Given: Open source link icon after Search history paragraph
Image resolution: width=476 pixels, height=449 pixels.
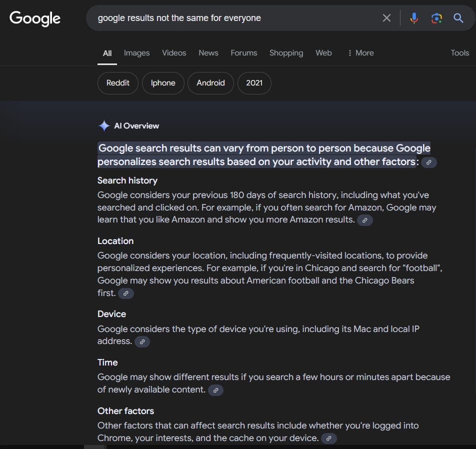Looking at the screenshot, I should coord(365,220).
